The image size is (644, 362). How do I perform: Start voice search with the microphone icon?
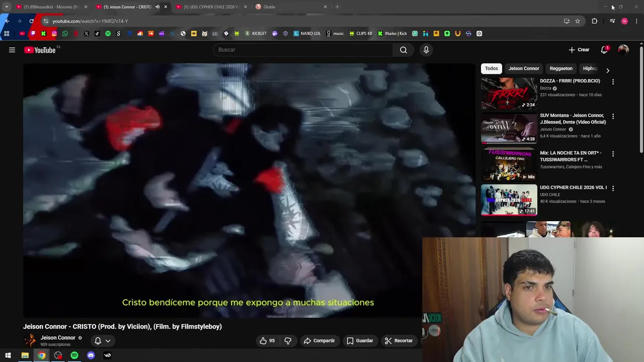426,50
